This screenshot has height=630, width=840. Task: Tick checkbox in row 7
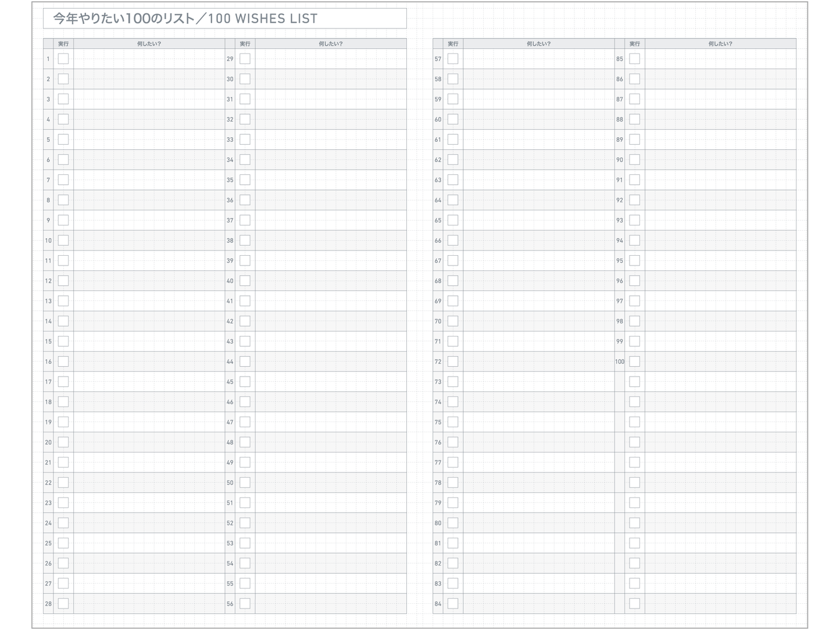click(63, 180)
